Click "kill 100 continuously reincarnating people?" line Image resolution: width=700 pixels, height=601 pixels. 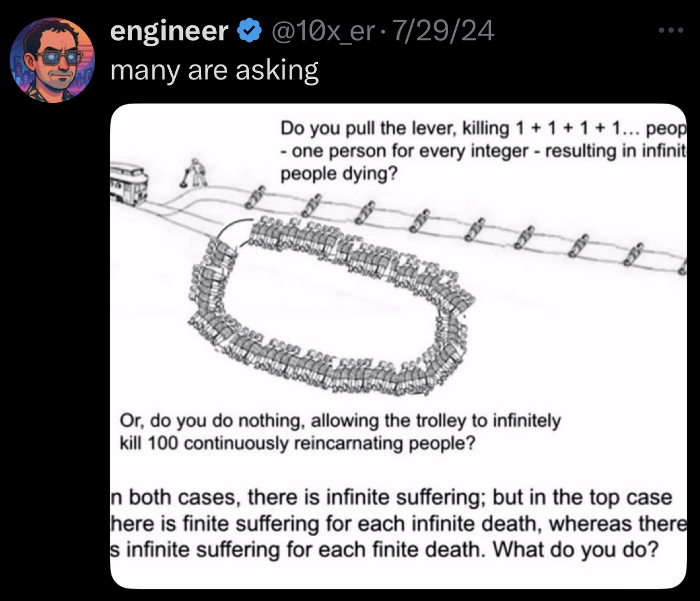[x=297, y=443]
